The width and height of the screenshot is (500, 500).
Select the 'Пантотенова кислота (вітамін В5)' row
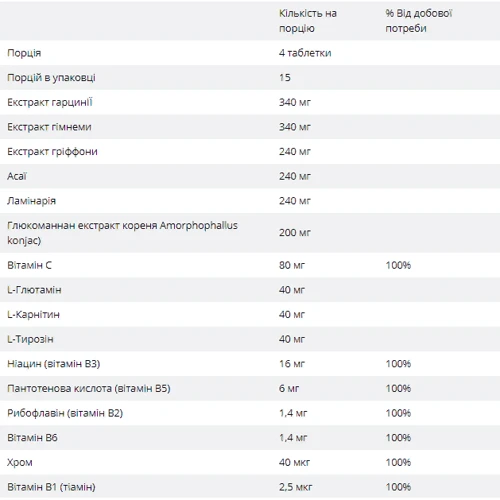pyautogui.click(x=250, y=388)
